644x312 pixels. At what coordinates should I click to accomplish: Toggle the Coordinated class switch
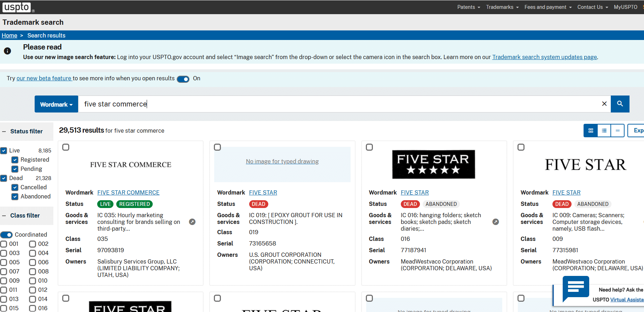[x=6, y=235]
